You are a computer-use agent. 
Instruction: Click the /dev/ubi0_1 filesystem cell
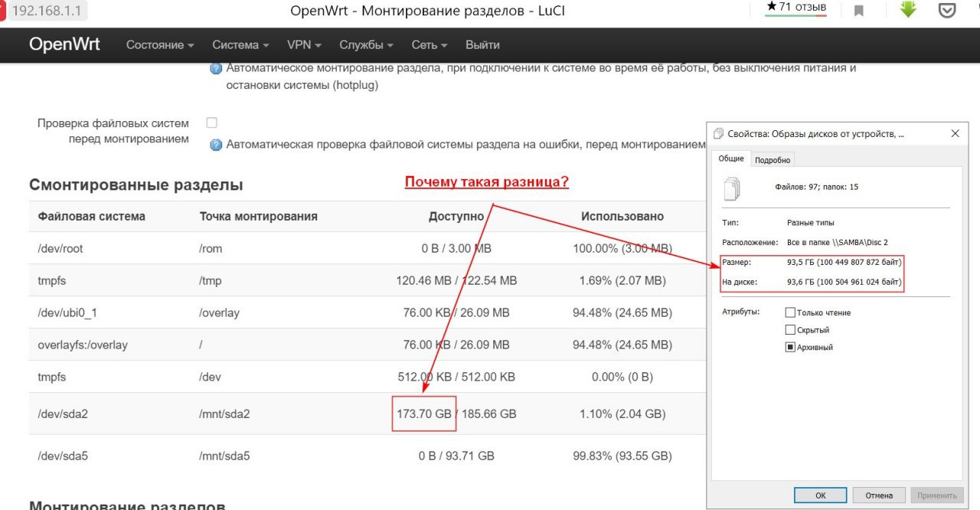point(67,313)
